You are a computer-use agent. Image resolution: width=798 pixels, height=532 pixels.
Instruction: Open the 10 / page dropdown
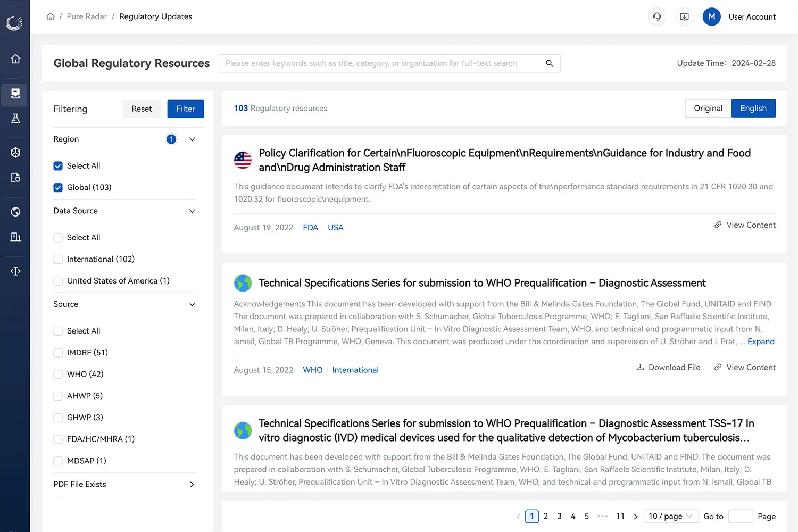(x=670, y=516)
